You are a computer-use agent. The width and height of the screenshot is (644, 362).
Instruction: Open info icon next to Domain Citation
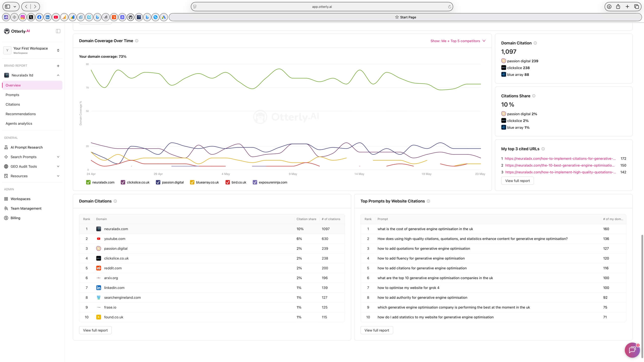(535, 43)
